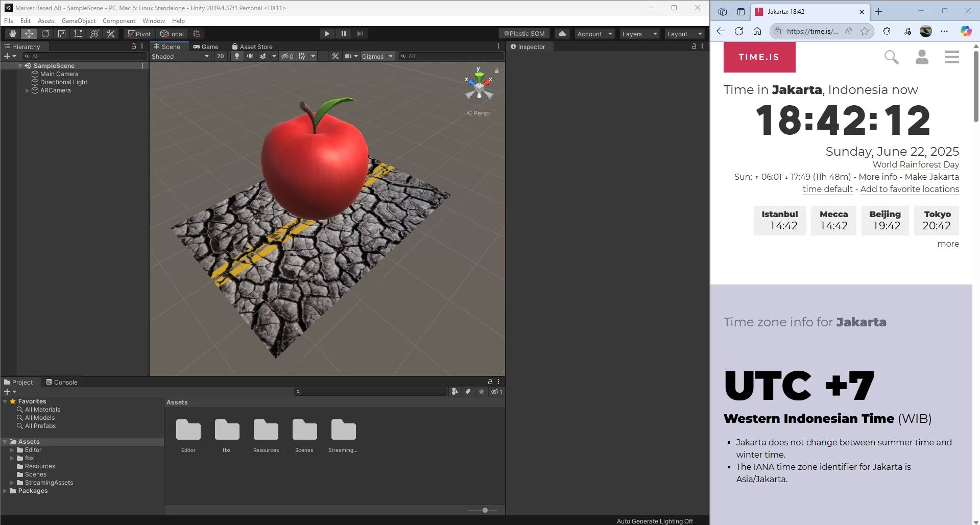This screenshot has width=980, height=525.
Task: Toggle scene lighting bulb icon
Action: tap(237, 56)
